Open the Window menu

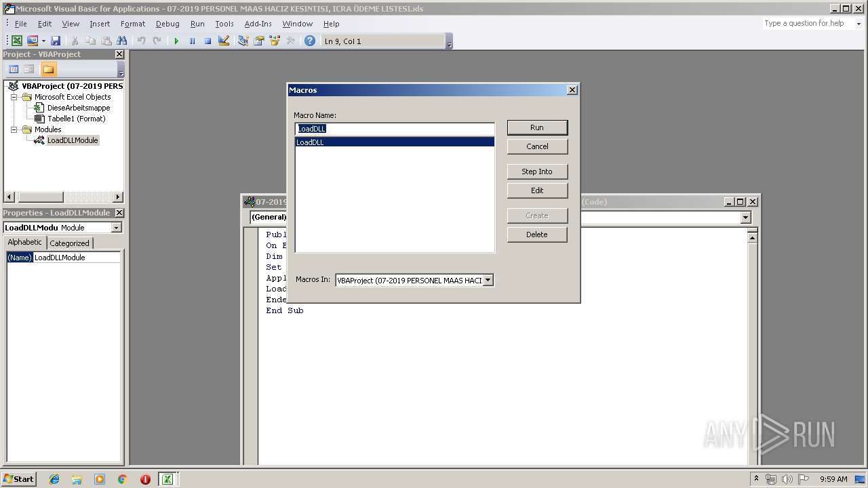click(x=297, y=24)
